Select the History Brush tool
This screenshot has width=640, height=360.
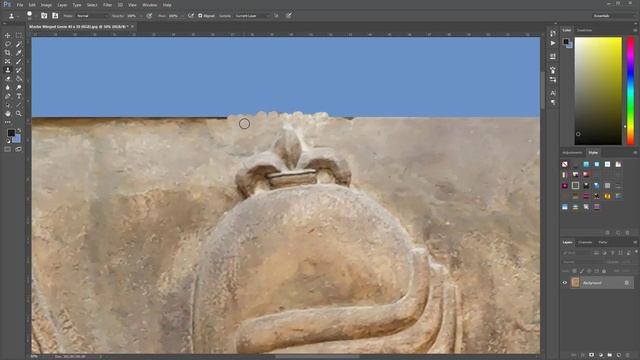19,70
